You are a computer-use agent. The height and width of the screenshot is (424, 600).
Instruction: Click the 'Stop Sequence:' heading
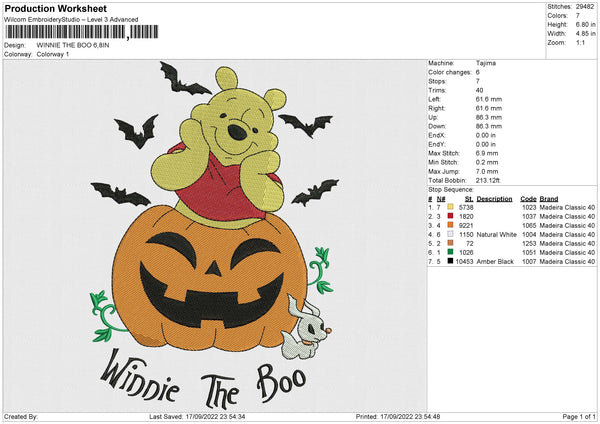click(451, 190)
